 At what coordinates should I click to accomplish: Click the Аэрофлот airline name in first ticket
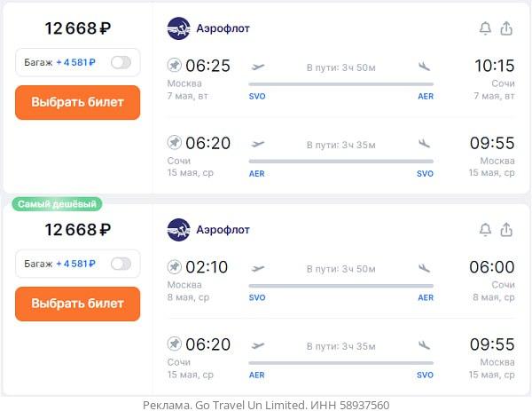(x=223, y=28)
